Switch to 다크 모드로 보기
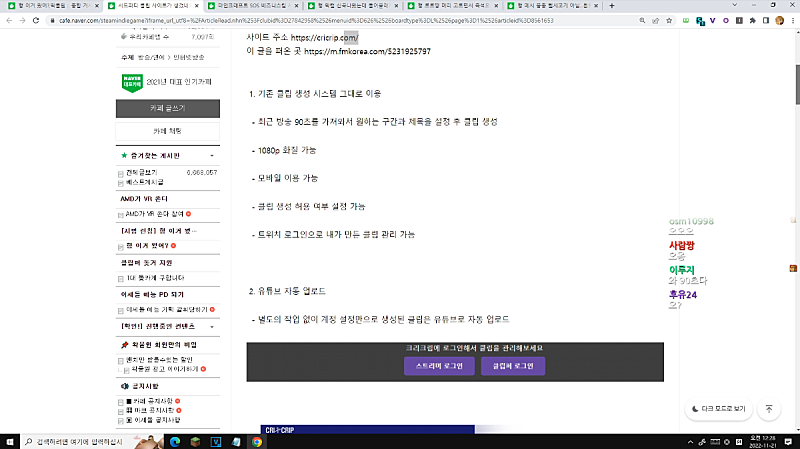The image size is (800, 449). (x=718, y=409)
